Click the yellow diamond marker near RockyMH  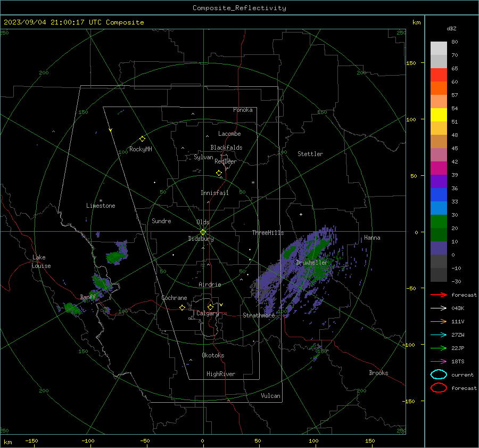tap(142, 139)
